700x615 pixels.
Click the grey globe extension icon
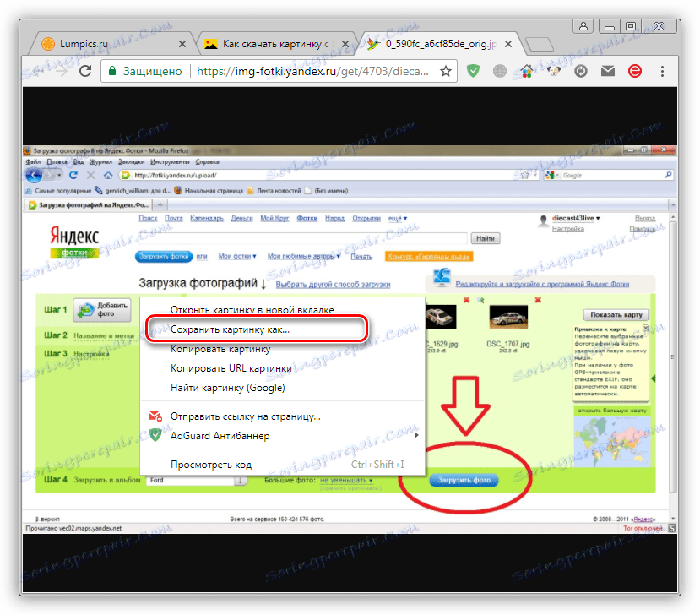click(x=500, y=71)
